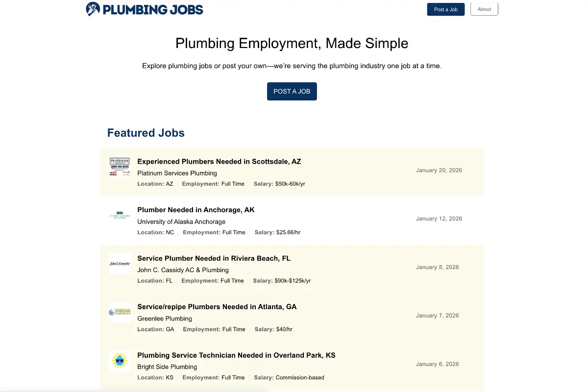The width and height of the screenshot is (588, 392).
Task: Select the PLUMBING JOBS wordmark in the header
Action: [152, 9]
